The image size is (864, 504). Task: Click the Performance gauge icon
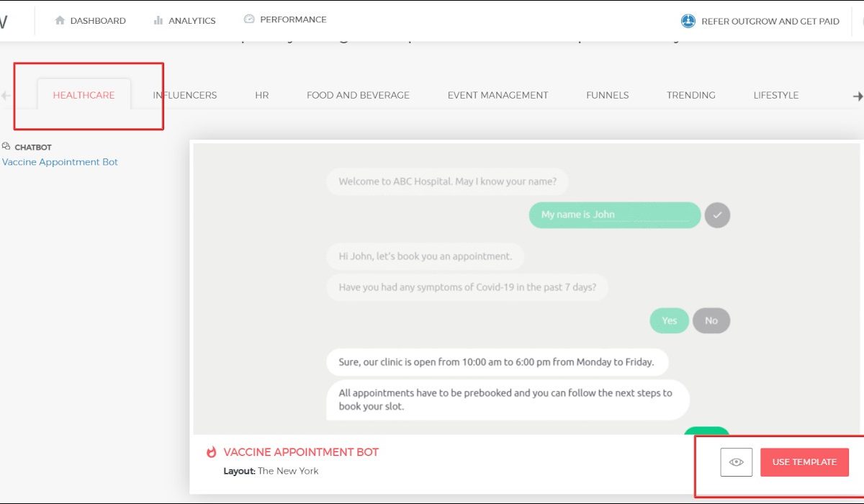point(249,19)
